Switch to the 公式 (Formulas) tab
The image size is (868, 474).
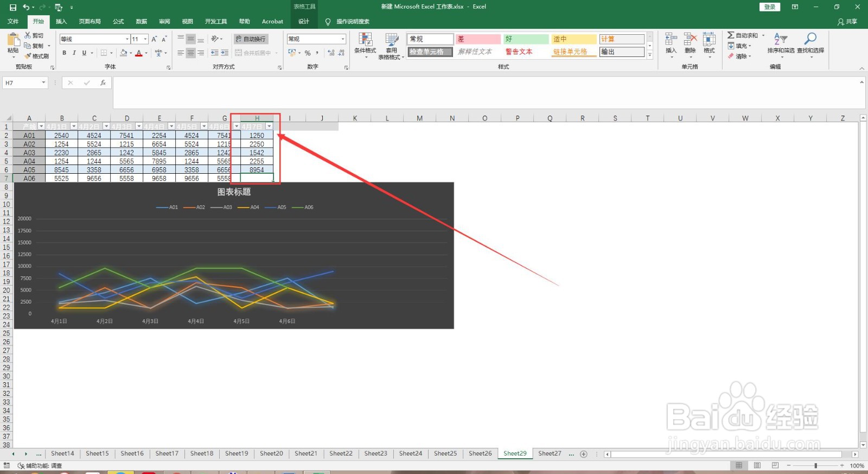click(118, 22)
